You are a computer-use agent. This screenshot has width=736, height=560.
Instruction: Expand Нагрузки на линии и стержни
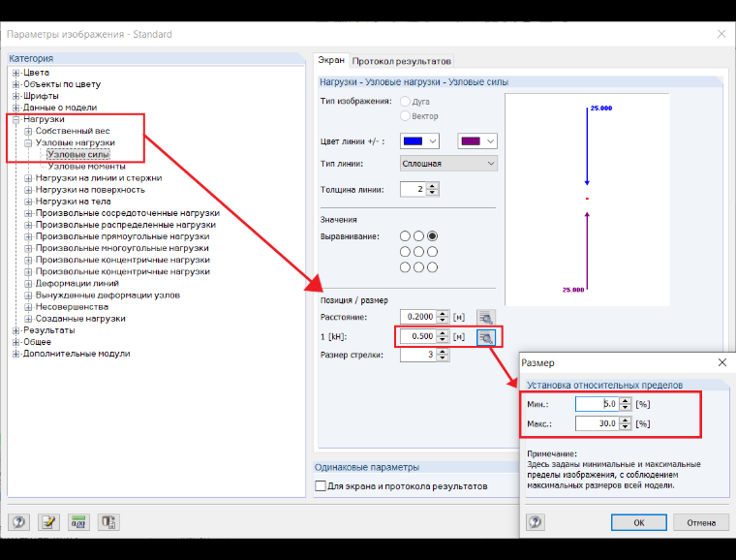point(28,178)
